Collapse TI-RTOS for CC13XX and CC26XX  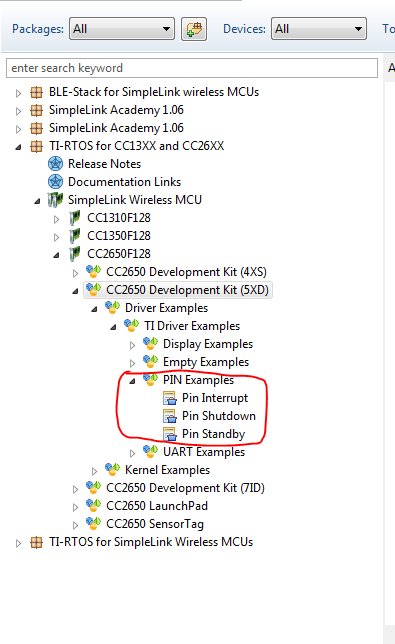click(x=18, y=147)
